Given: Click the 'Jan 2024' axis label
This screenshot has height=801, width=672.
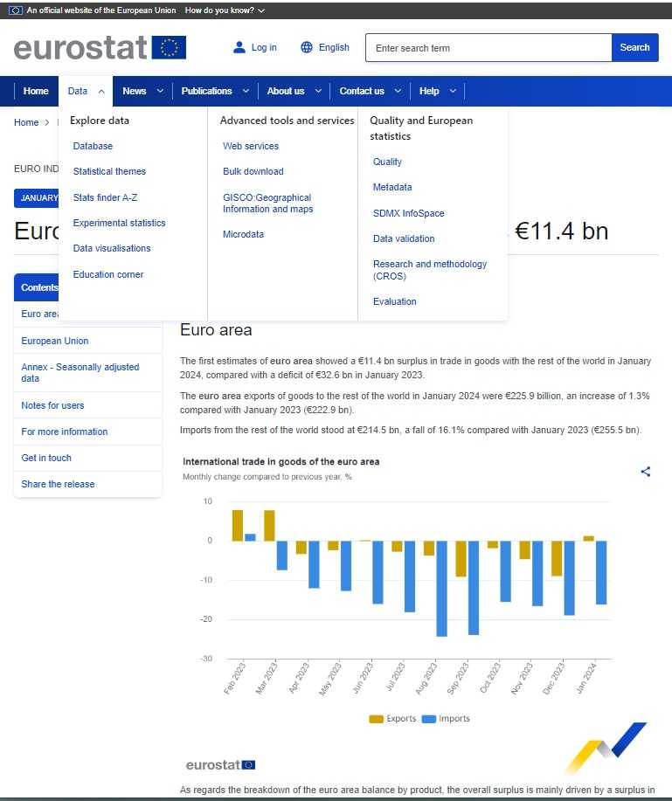Looking at the screenshot, I should pos(586,678).
